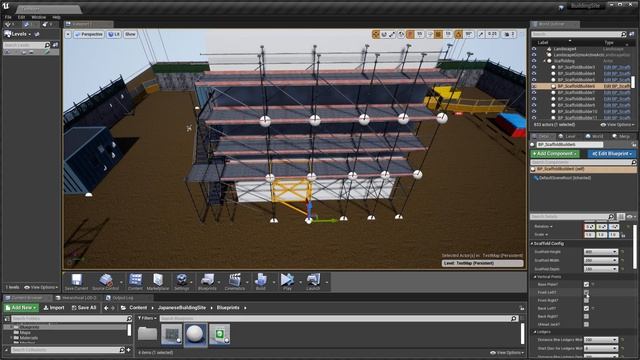The width and height of the screenshot is (640, 360).
Task: Open the Filters dropdown in Content Browser
Action: (147, 318)
